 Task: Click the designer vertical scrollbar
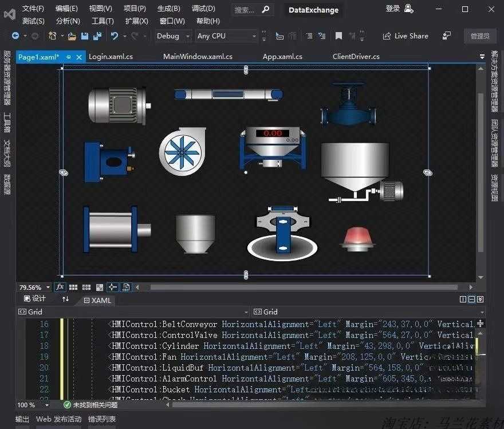click(x=481, y=172)
